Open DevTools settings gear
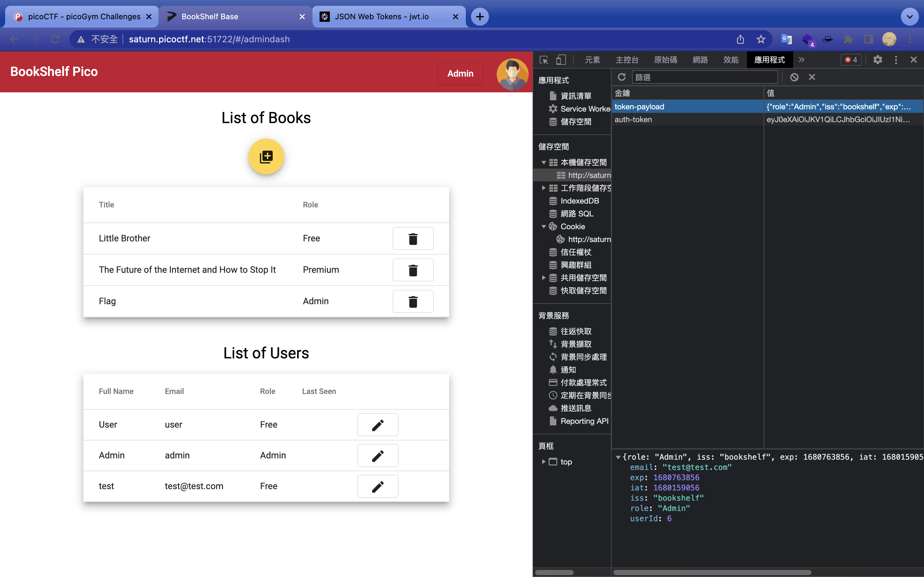The width and height of the screenshot is (924, 577). 877,60
